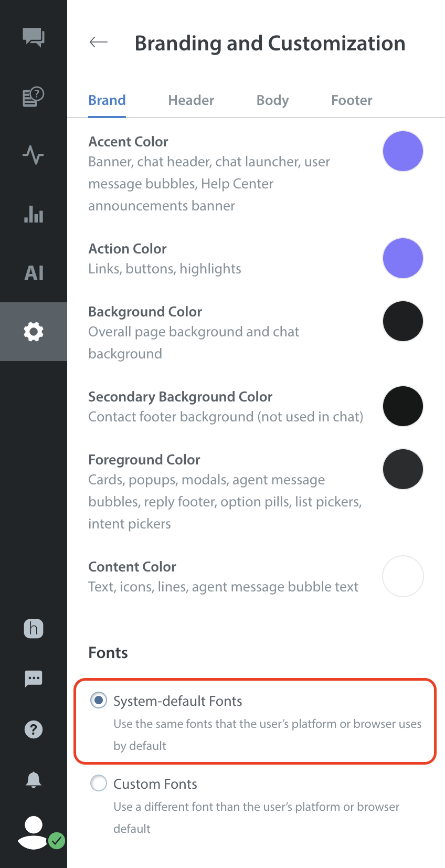This screenshot has height=868, width=445.
Task: Open the conversations inbox icon
Action: click(x=34, y=37)
